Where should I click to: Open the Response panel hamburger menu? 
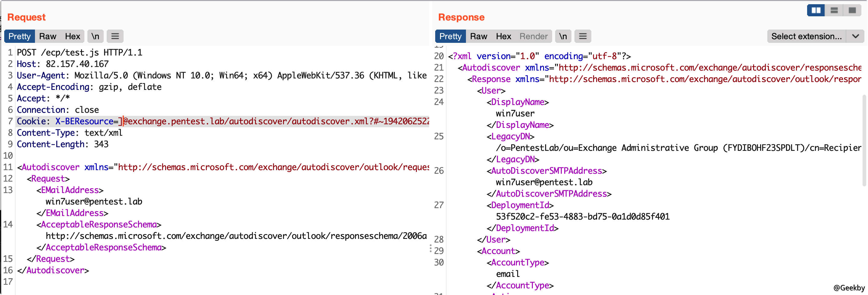click(x=583, y=36)
